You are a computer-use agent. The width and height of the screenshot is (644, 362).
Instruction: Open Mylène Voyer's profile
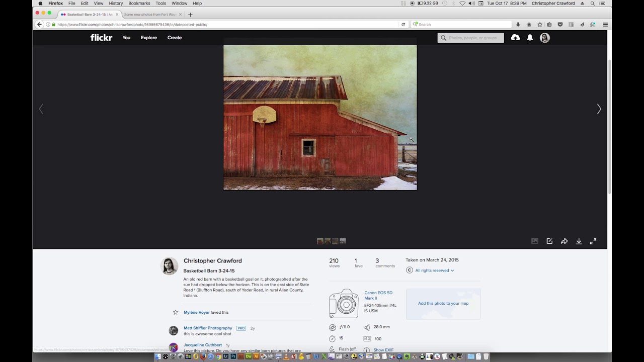tap(197, 312)
